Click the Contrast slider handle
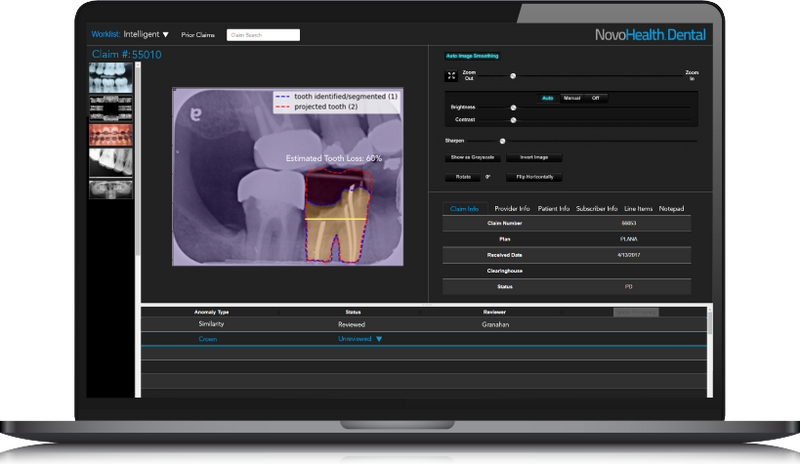The width and height of the screenshot is (800, 464). pyautogui.click(x=513, y=120)
